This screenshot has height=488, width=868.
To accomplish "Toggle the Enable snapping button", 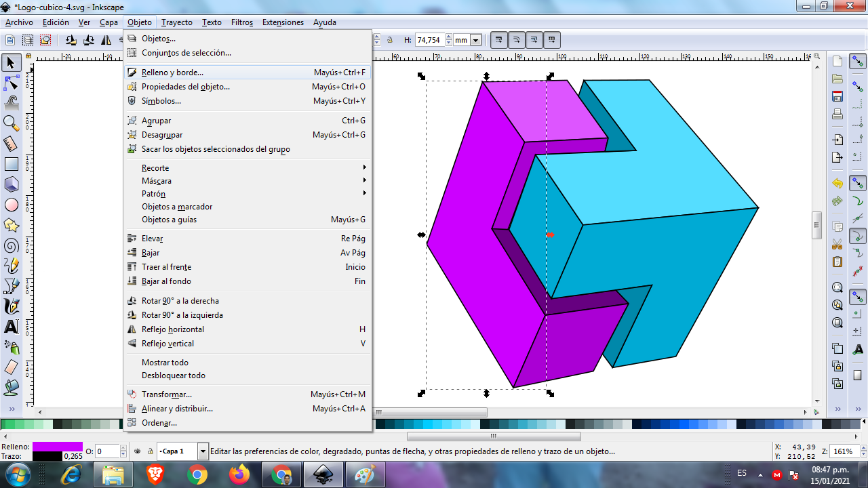I will tap(858, 62).
